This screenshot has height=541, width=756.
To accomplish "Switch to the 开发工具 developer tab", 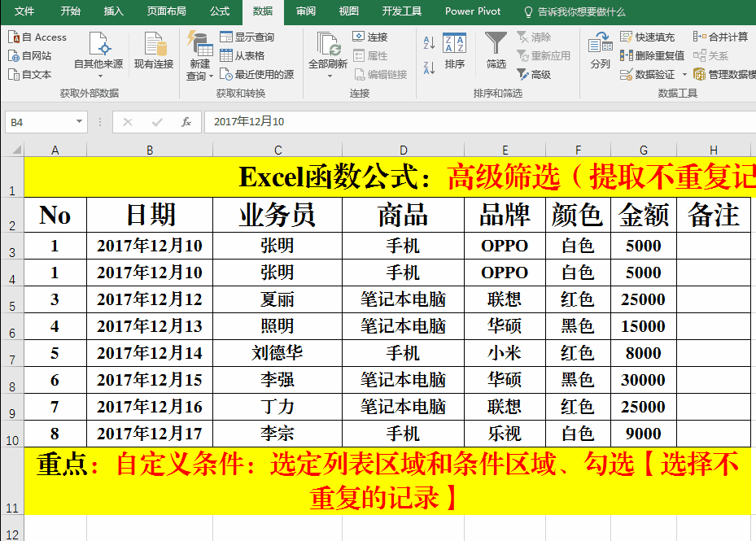I will 402,11.
